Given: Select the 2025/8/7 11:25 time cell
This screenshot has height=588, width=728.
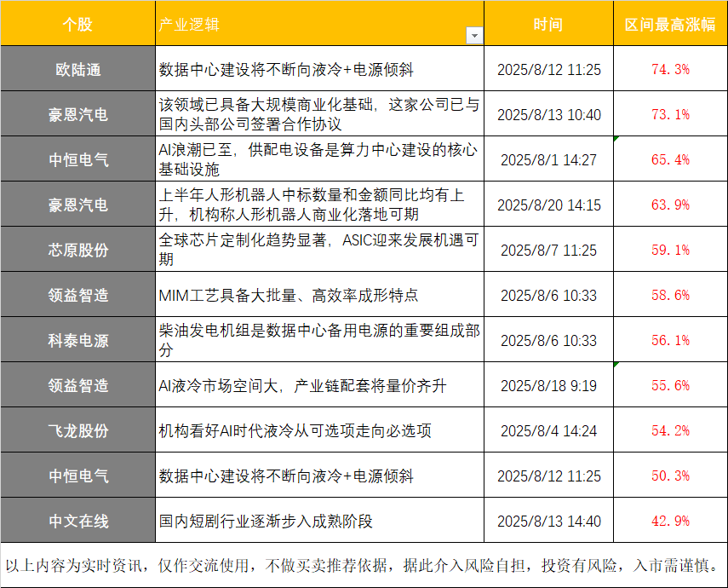Looking at the screenshot, I should pos(548,249).
